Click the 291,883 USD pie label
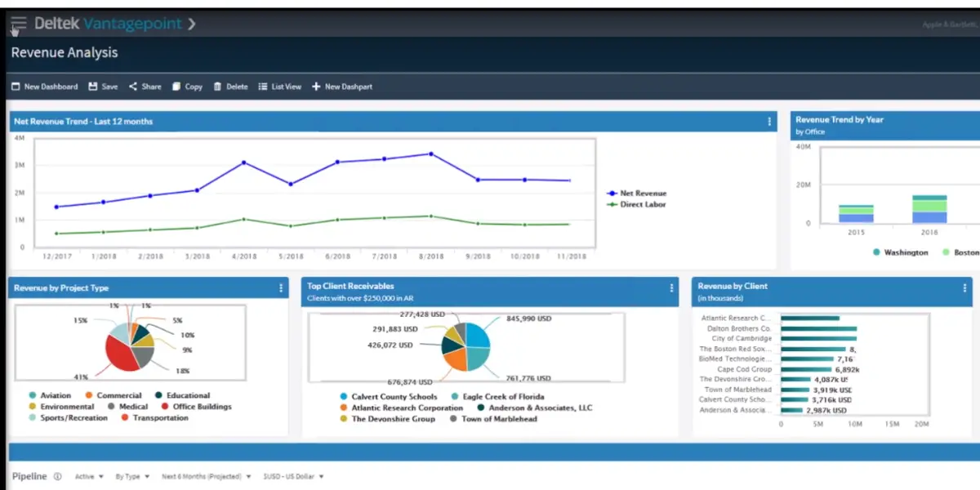The height and width of the screenshot is (490, 980). coord(395,329)
